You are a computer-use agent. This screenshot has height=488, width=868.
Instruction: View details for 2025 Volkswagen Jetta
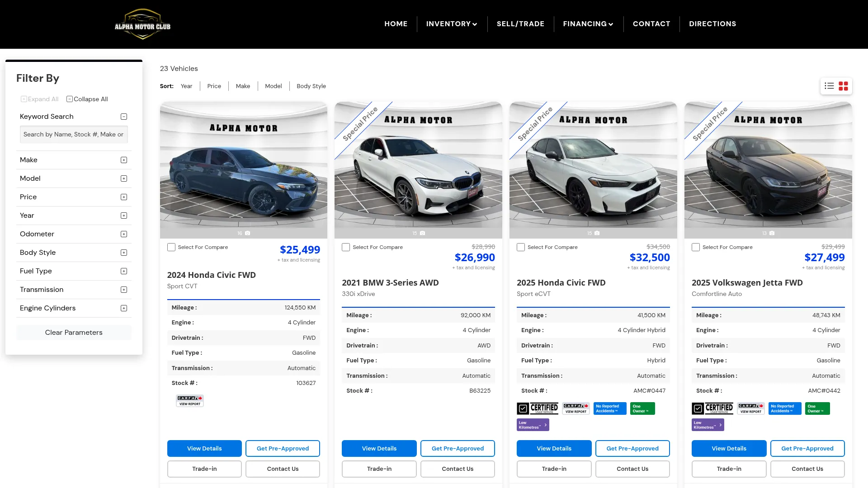729,449
